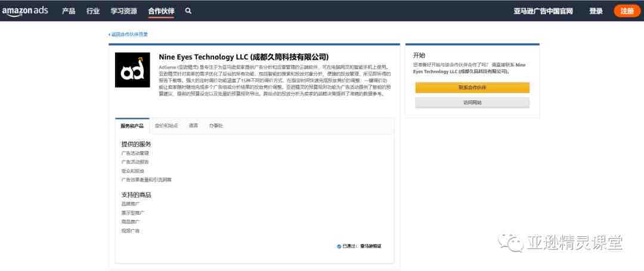Click the Nine Eyes Technology logo thumbnail
This screenshot has width=644, height=271.
click(x=132, y=70)
